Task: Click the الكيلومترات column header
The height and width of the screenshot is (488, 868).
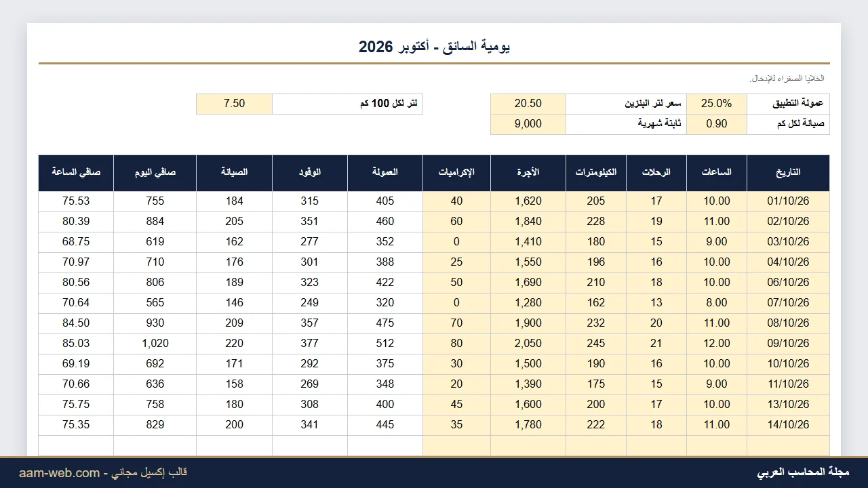Action: [x=596, y=173]
